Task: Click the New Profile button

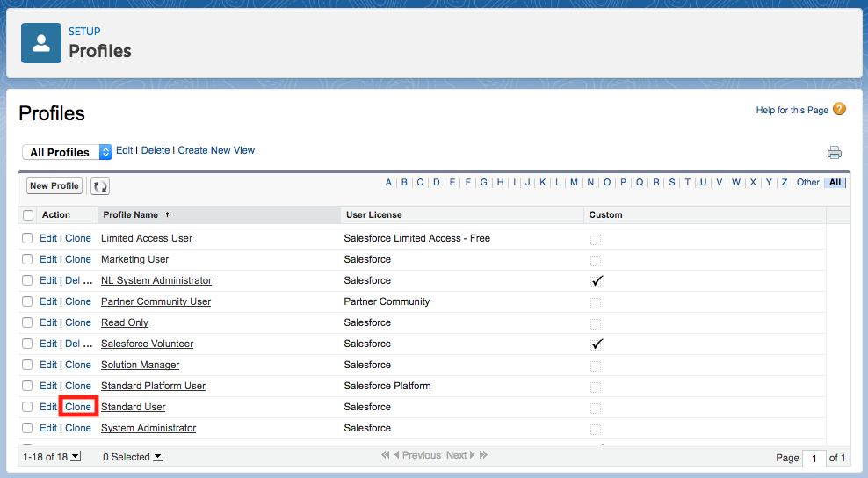Action: tap(54, 185)
